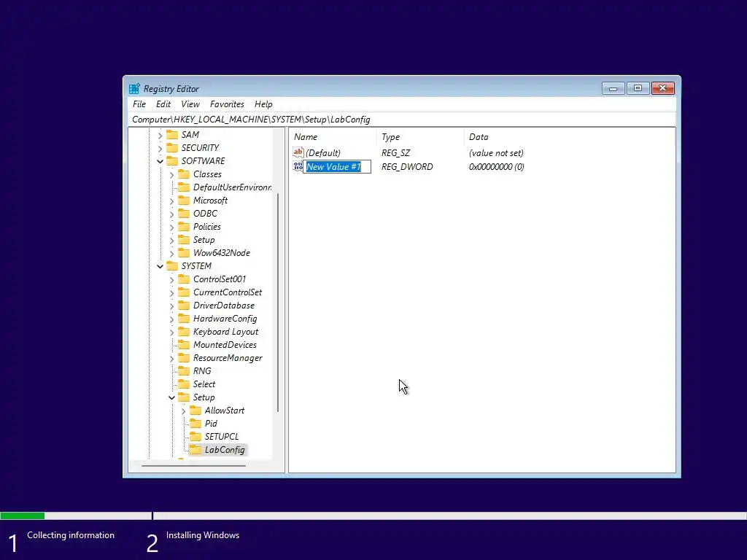Select the ControlSet001 folder icon
Image resolution: width=747 pixels, height=560 pixels.
(x=184, y=279)
